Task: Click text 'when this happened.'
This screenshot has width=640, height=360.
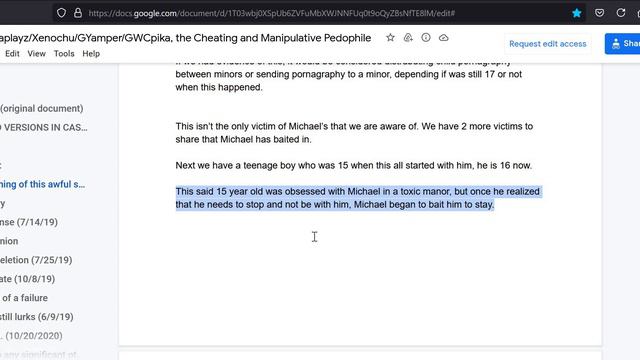Action: coord(219,87)
